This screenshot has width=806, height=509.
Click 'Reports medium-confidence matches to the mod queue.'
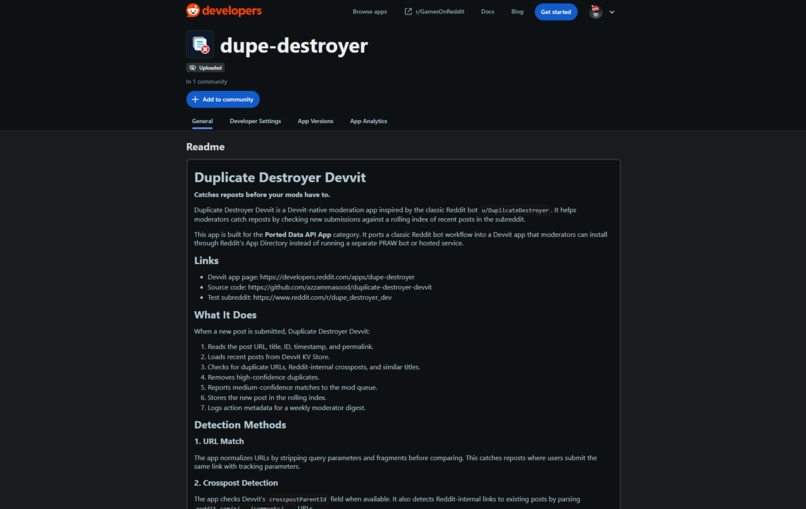[292, 387]
